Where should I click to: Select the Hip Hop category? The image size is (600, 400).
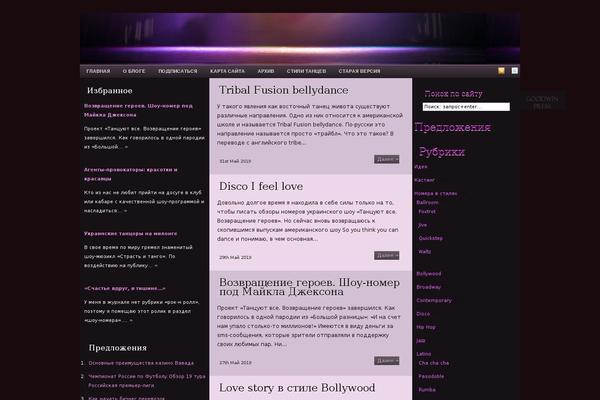(426, 327)
